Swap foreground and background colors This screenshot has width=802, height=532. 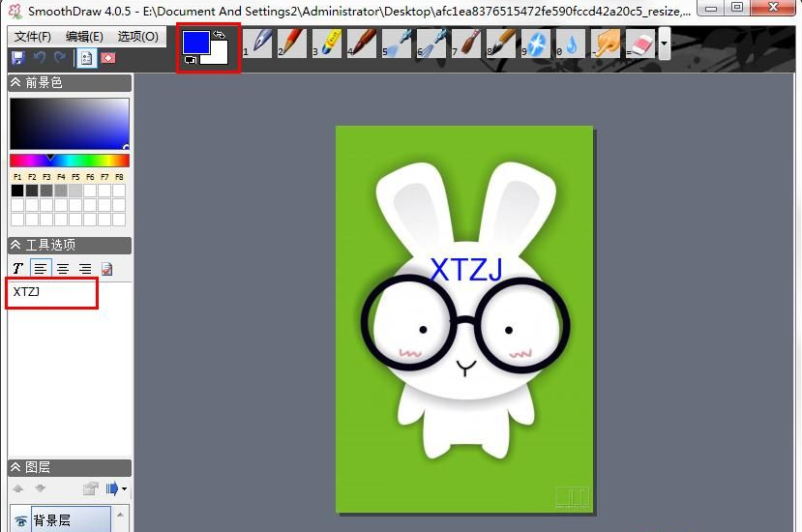coord(220,35)
